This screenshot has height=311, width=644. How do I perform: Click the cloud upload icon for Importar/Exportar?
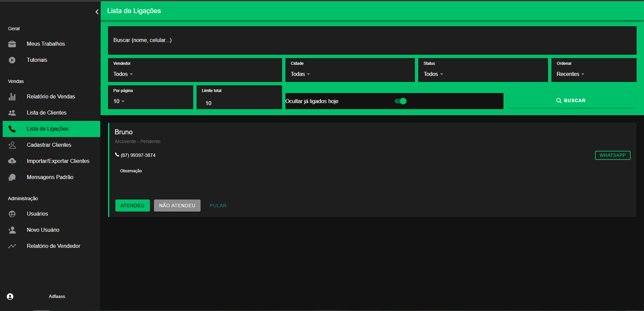(x=12, y=161)
